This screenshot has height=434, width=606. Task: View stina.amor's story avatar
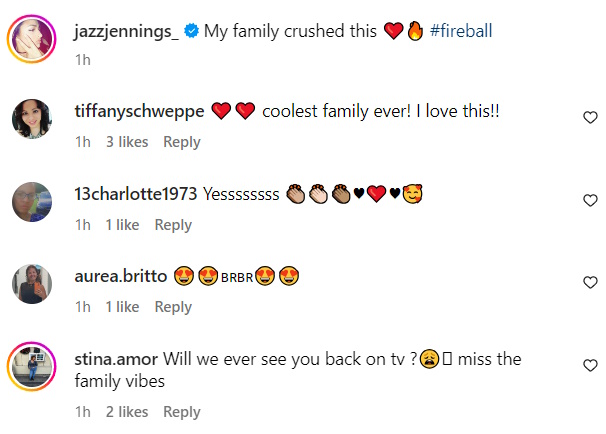(x=32, y=366)
